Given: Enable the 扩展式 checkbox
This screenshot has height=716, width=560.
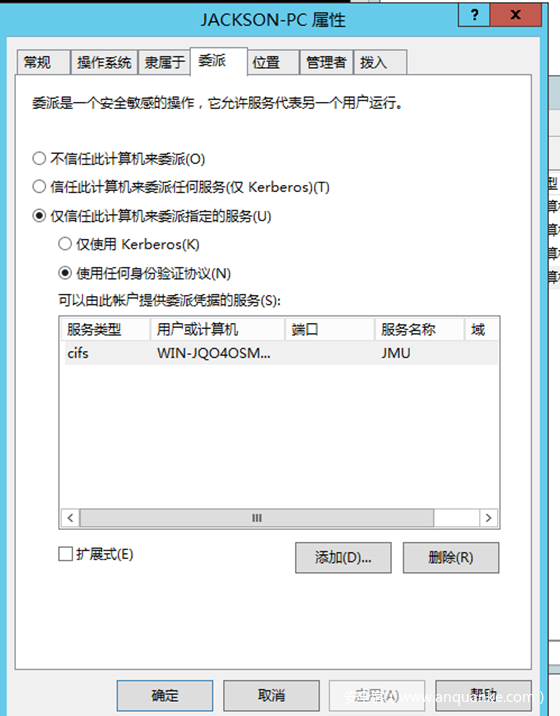Looking at the screenshot, I should pyautogui.click(x=65, y=554).
